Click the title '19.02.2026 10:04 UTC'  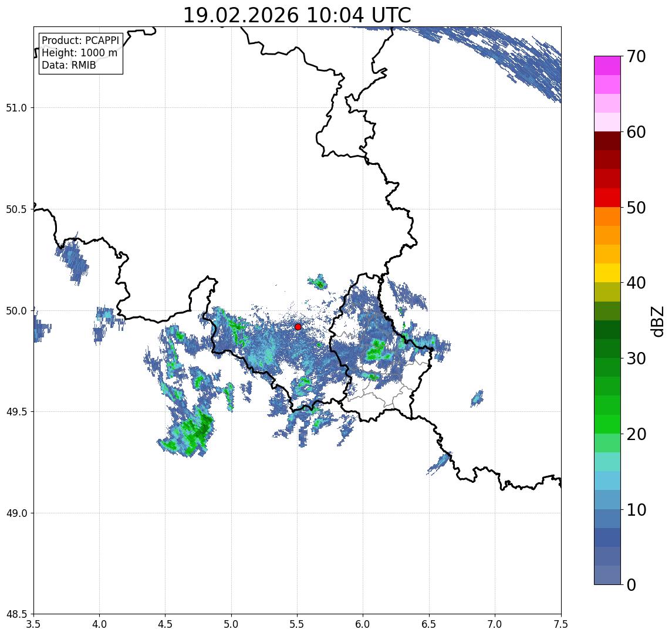297,15
